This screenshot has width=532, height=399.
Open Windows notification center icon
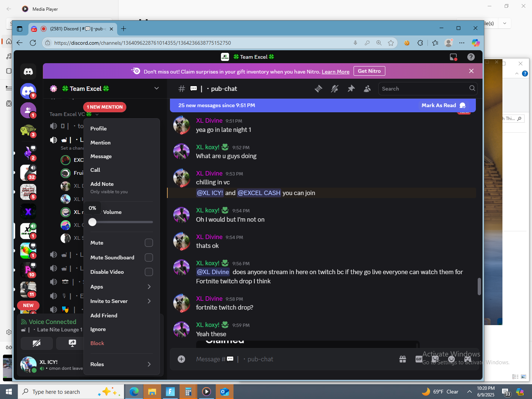point(506,392)
